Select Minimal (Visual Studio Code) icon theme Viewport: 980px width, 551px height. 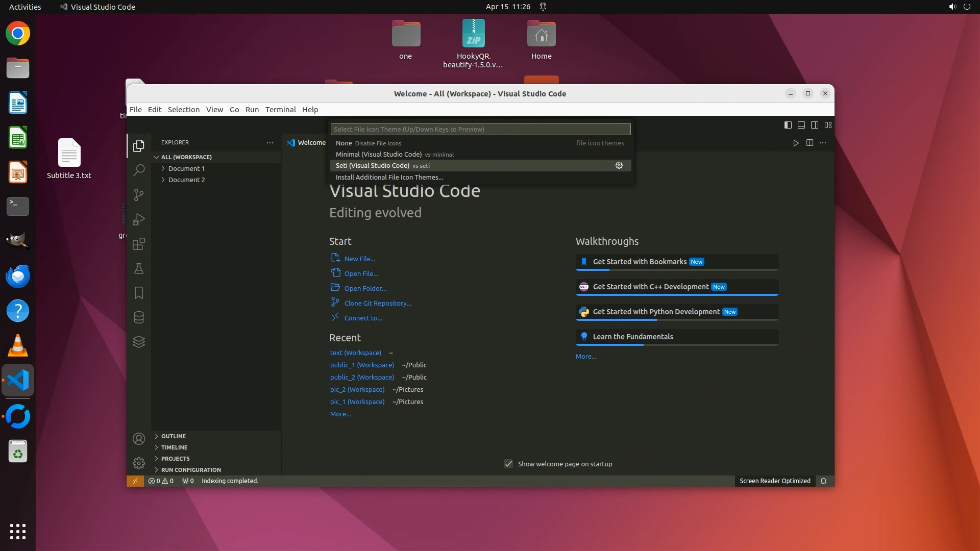379,154
